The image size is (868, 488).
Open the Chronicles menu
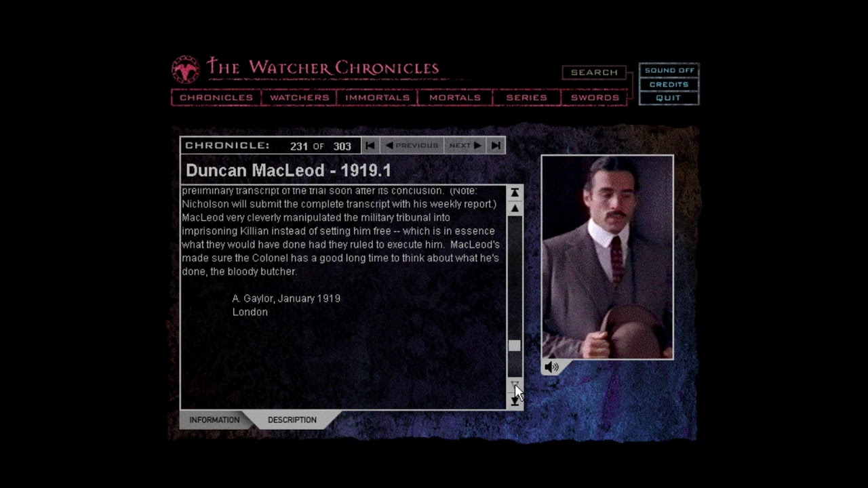216,98
